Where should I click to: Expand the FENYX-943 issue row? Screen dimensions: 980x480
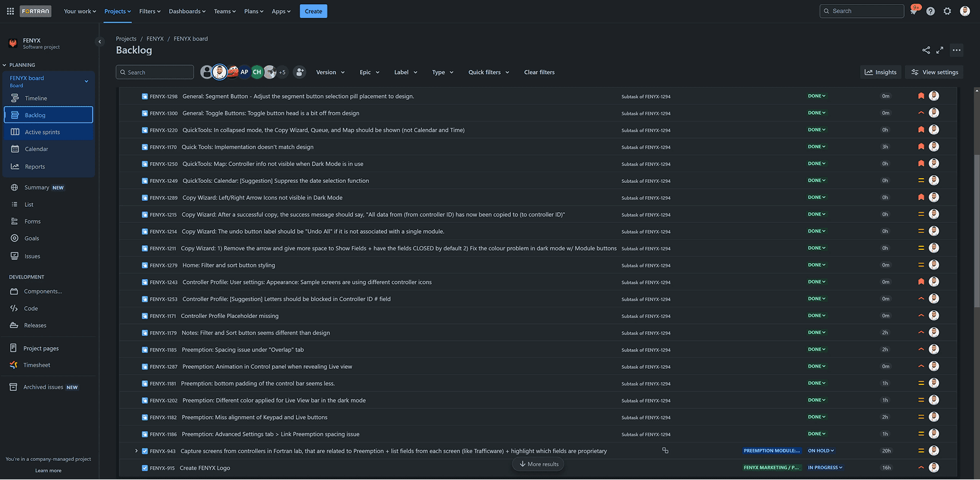(136, 451)
